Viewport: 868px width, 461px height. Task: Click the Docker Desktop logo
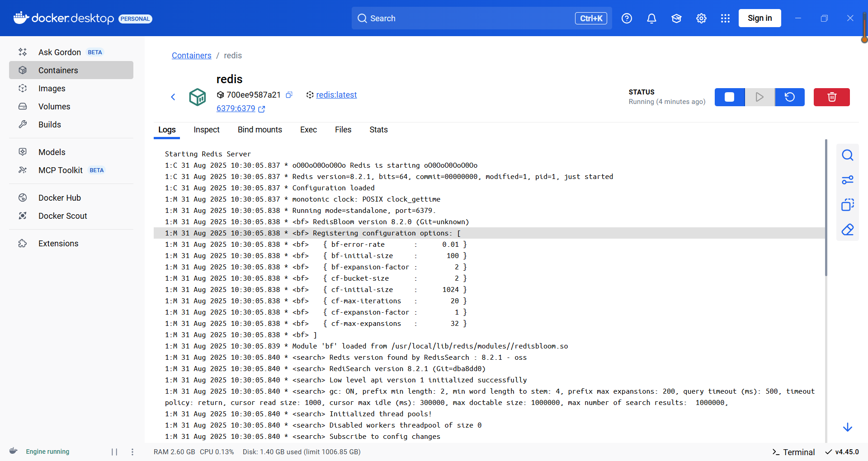tap(63, 18)
